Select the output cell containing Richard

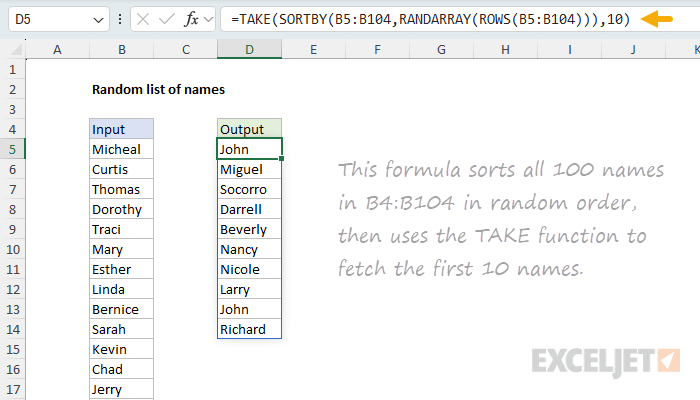(250, 329)
